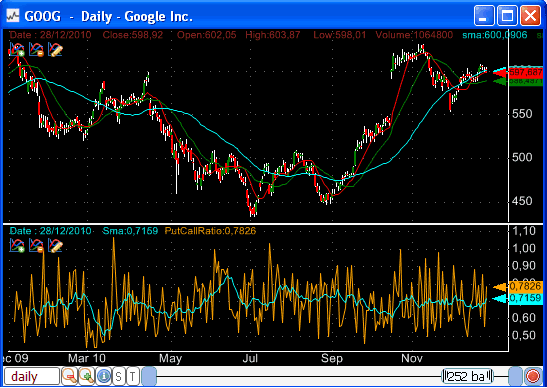Click the 252 bars slider handle

pos(467,376)
